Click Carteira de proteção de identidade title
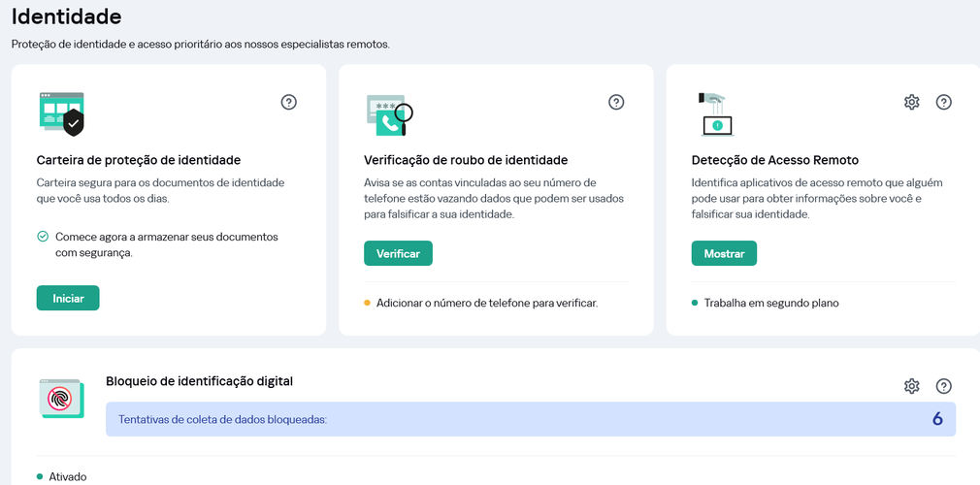The image size is (980, 485). (139, 160)
